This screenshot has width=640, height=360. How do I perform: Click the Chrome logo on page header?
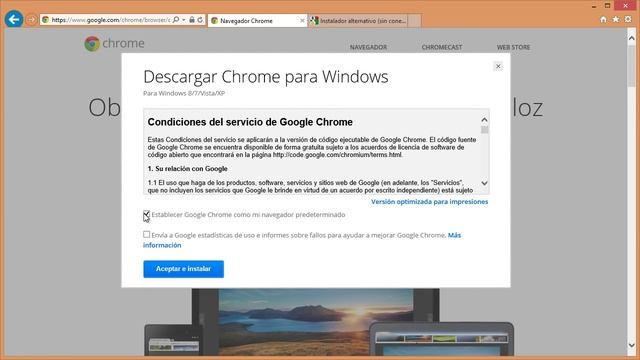(x=114, y=43)
